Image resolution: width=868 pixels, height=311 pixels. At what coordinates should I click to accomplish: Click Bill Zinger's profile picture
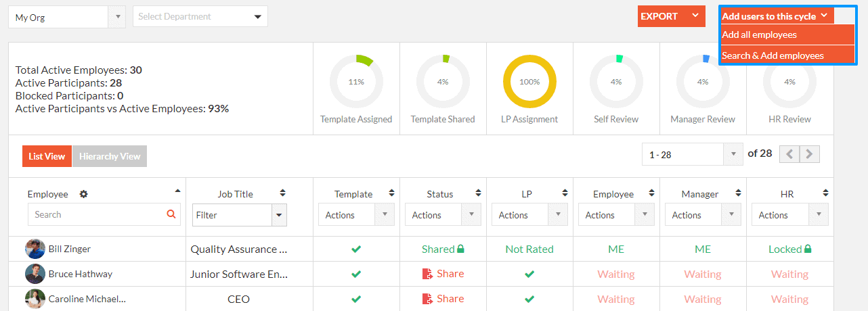[35, 249]
